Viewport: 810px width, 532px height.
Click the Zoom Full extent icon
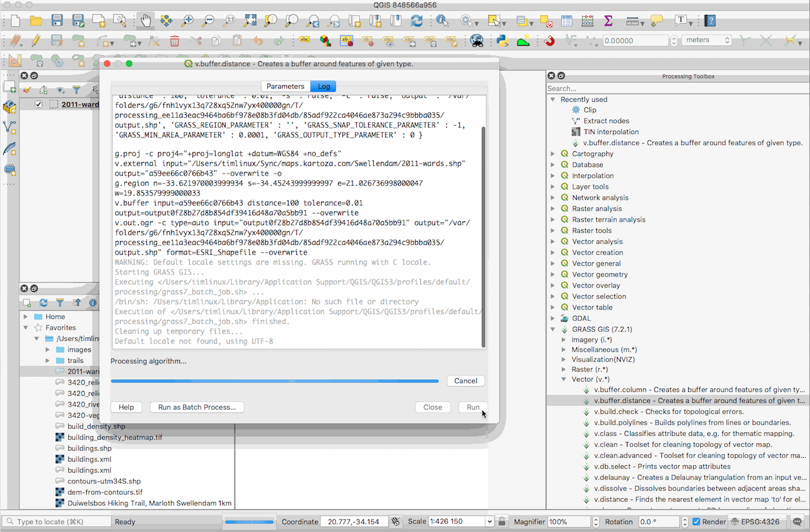[250, 21]
